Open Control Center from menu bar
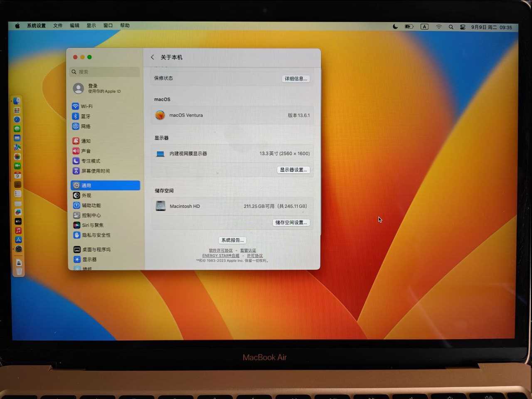532x399 pixels. (x=463, y=27)
